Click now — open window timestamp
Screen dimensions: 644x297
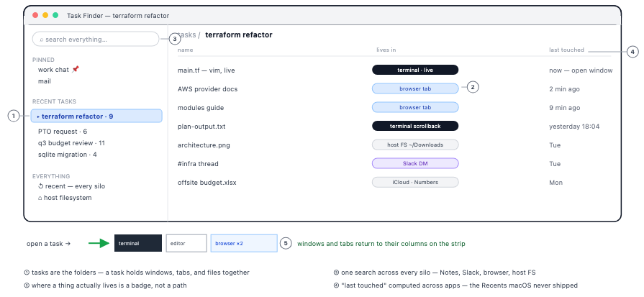[x=581, y=70]
